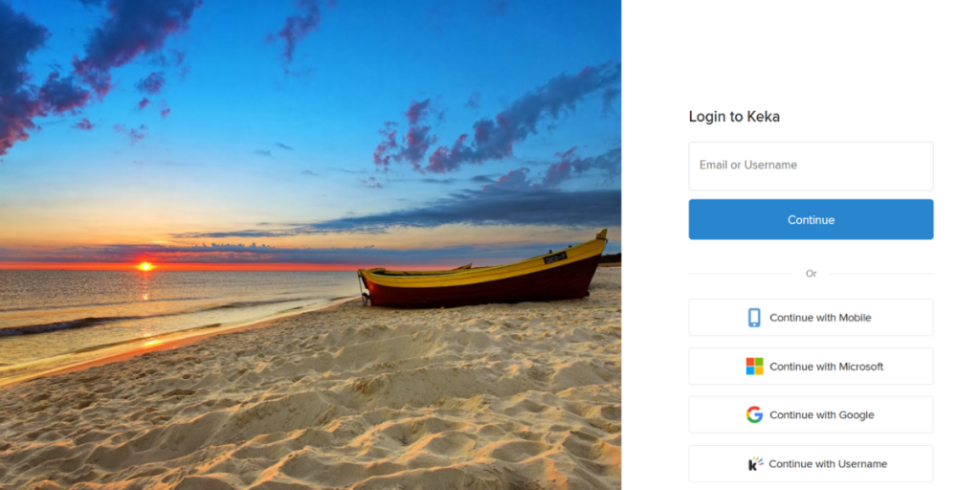Select Continue with Google option
This screenshot has height=490, width=980.
point(811,415)
